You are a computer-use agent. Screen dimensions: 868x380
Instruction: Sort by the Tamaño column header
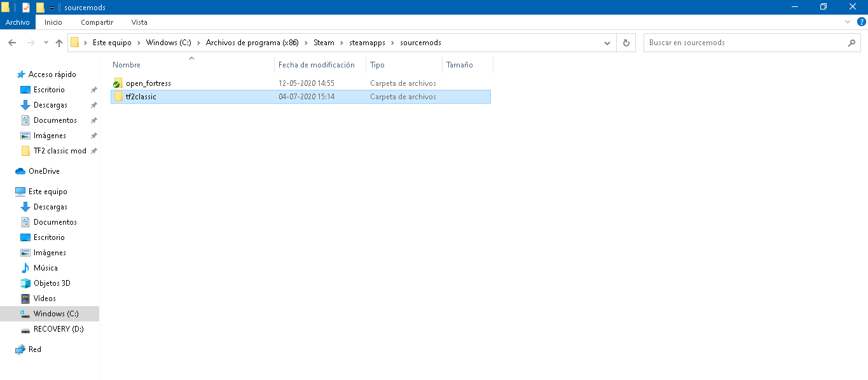click(460, 65)
